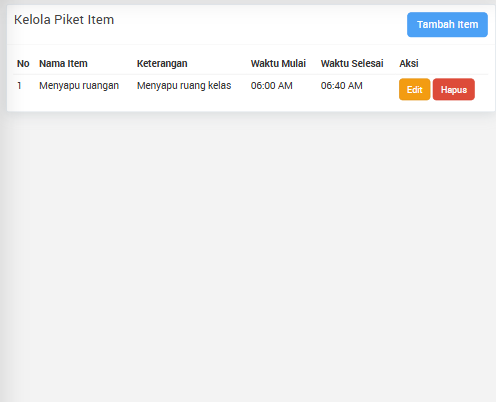Click blank row space between 06:40 AM and Edit
Image resolution: width=496 pixels, height=402 pixels.
[381, 89]
